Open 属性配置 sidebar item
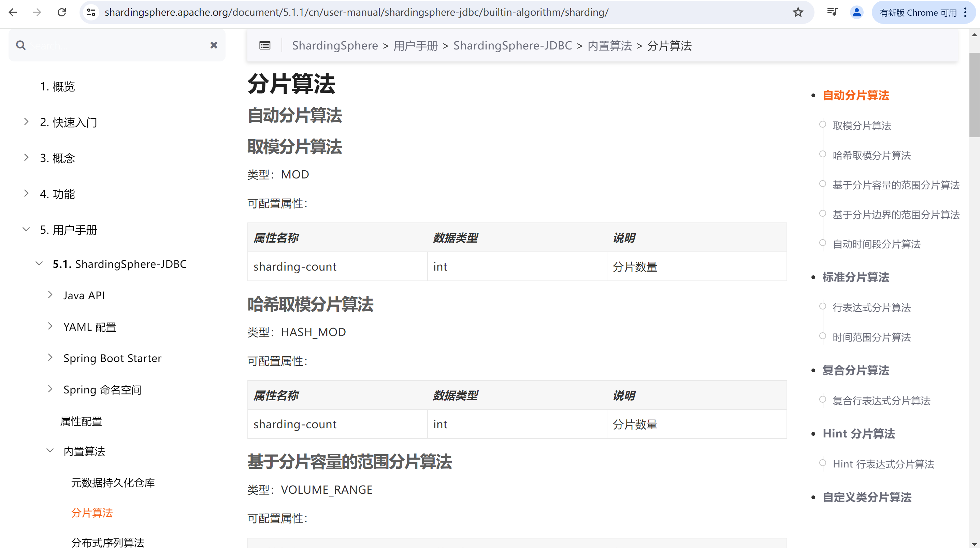Screen dimensions: 980x548 point(81,421)
